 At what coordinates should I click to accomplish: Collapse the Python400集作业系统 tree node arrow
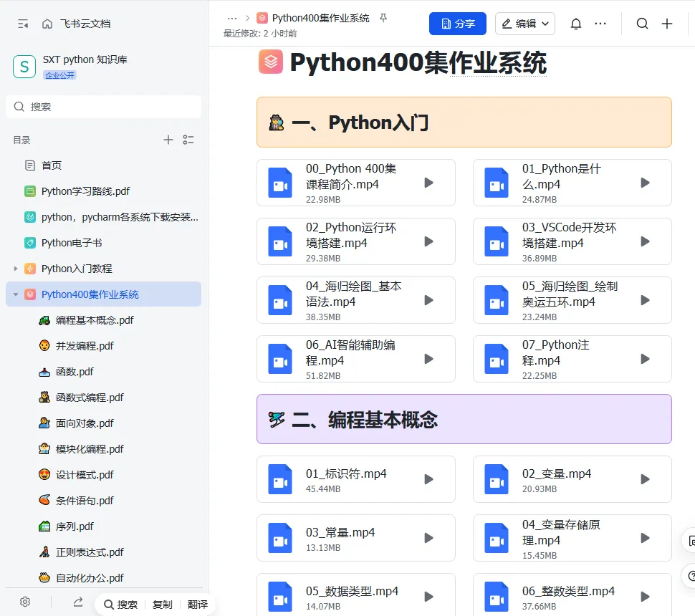[16, 294]
